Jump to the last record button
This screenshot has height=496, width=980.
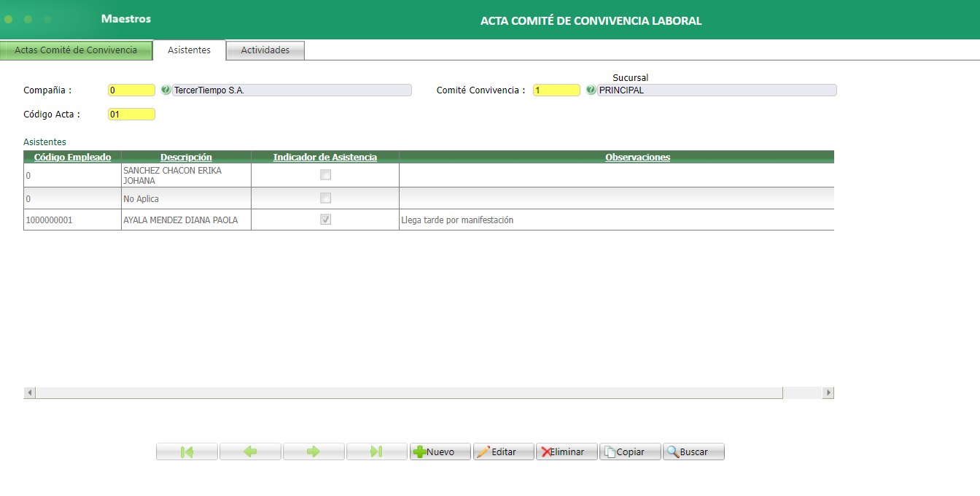pos(377,452)
